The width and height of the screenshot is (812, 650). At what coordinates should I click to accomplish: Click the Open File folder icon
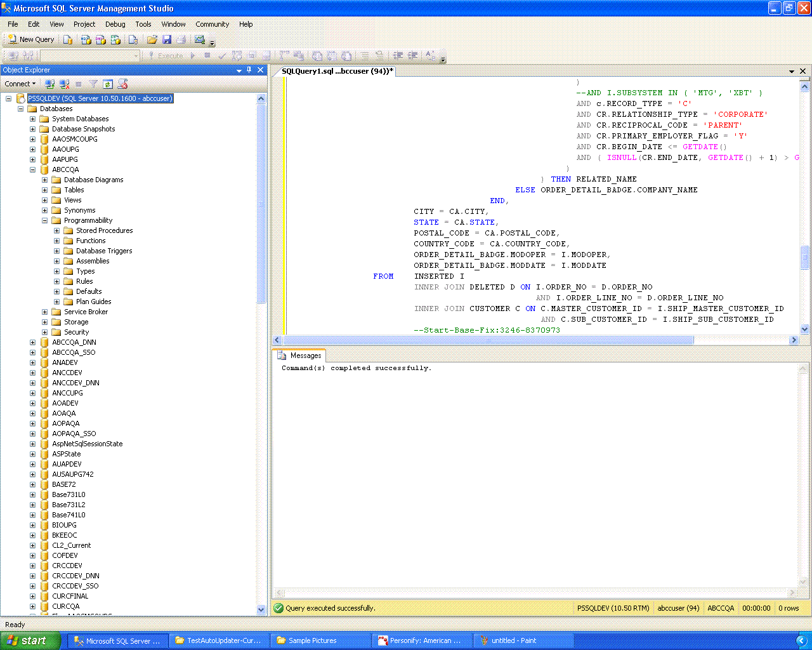click(x=152, y=39)
